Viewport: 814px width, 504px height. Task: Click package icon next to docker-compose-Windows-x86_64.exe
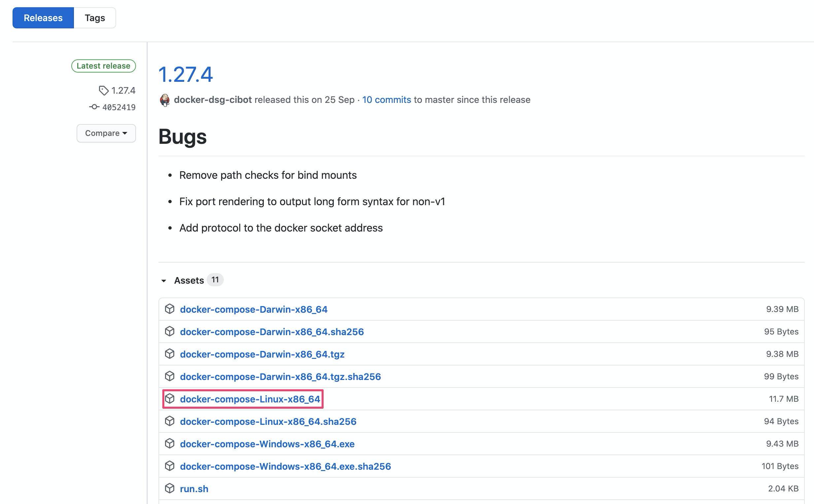tap(169, 443)
